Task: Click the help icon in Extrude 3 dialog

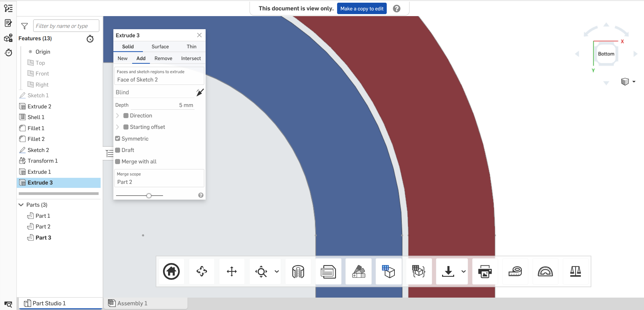Action: [201, 195]
